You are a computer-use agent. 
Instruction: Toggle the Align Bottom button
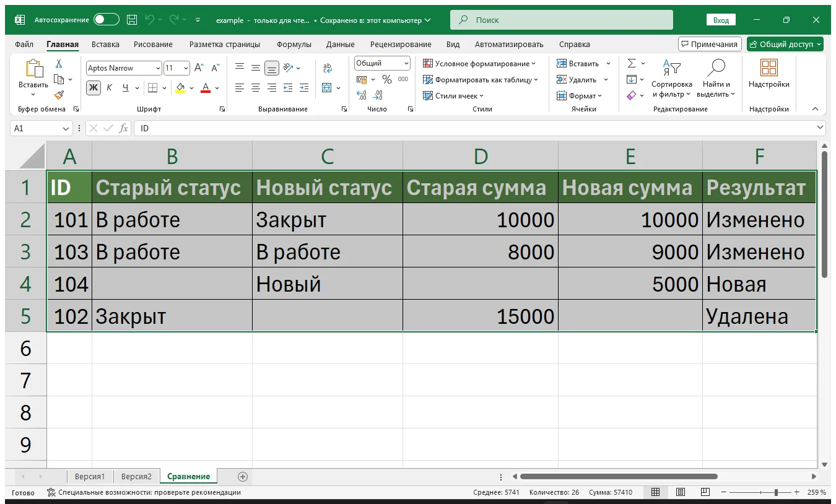tap(272, 68)
